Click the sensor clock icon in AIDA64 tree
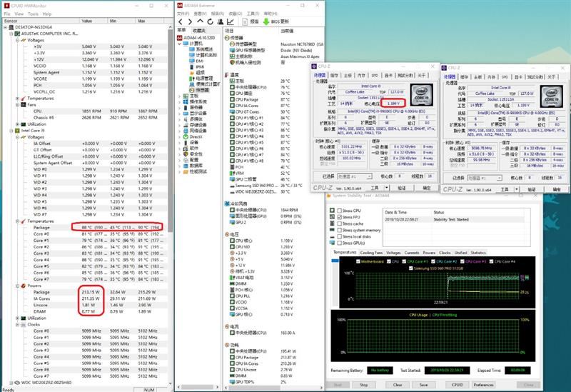This screenshot has width=571, height=392. (192, 90)
